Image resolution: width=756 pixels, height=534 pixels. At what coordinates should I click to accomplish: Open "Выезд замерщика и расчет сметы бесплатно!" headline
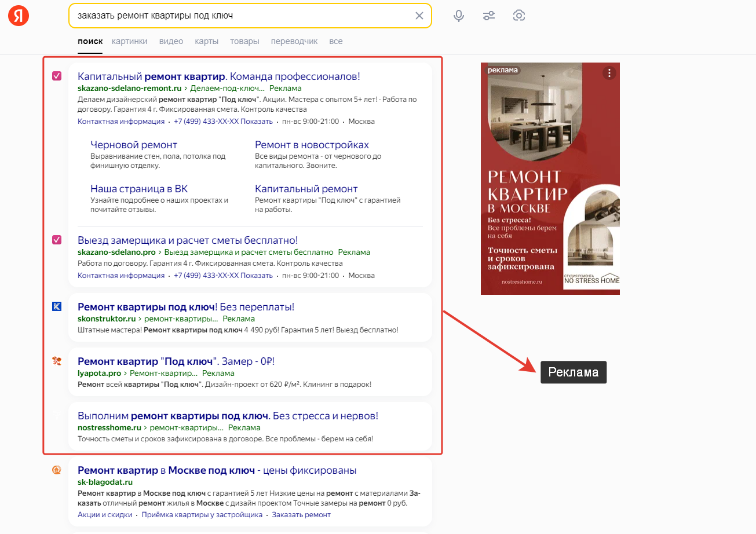pyautogui.click(x=188, y=240)
